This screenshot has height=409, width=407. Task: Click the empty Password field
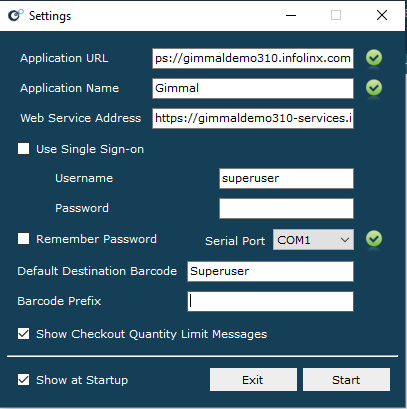tap(286, 209)
